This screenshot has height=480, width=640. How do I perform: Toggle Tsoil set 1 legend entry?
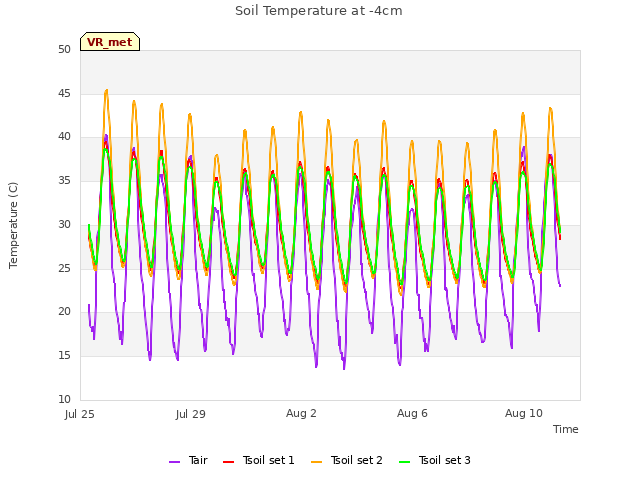259,461
